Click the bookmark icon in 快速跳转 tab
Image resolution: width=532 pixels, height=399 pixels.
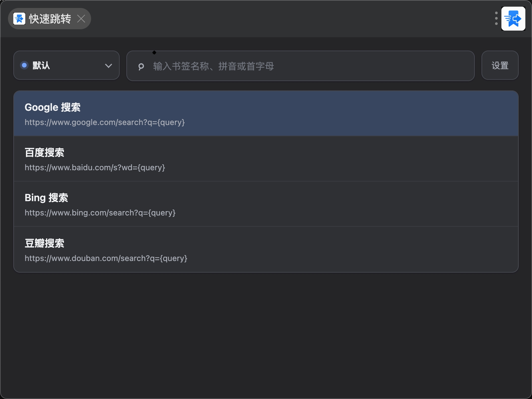point(19,19)
